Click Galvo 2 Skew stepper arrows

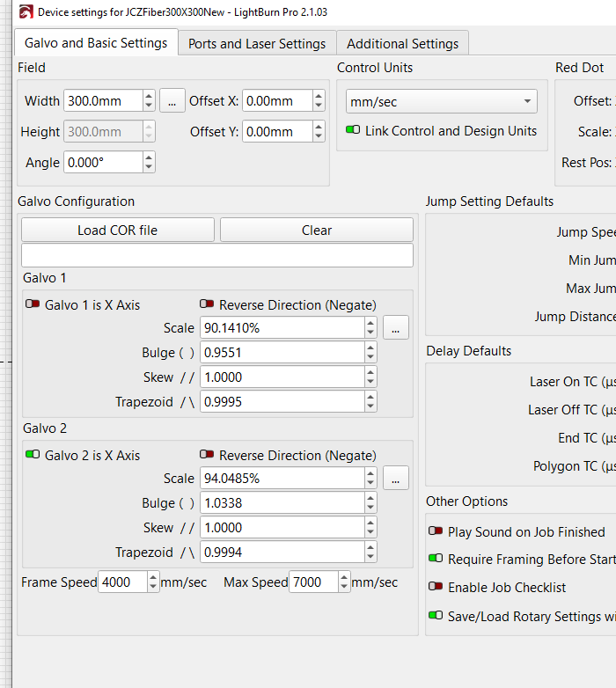(370, 527)
